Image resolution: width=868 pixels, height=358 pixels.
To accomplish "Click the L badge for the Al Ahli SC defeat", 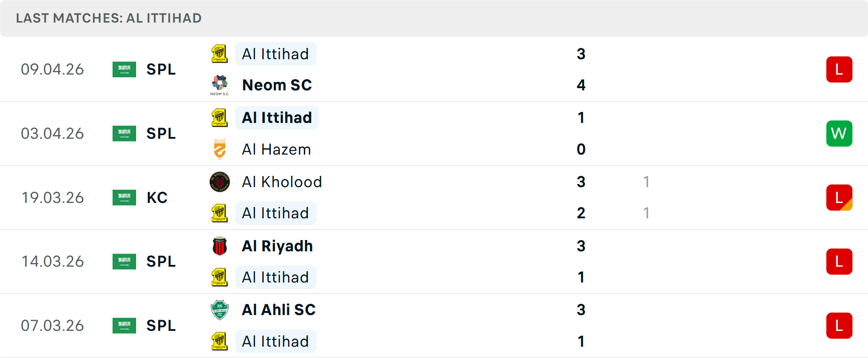I will click(x=839, y=325).
